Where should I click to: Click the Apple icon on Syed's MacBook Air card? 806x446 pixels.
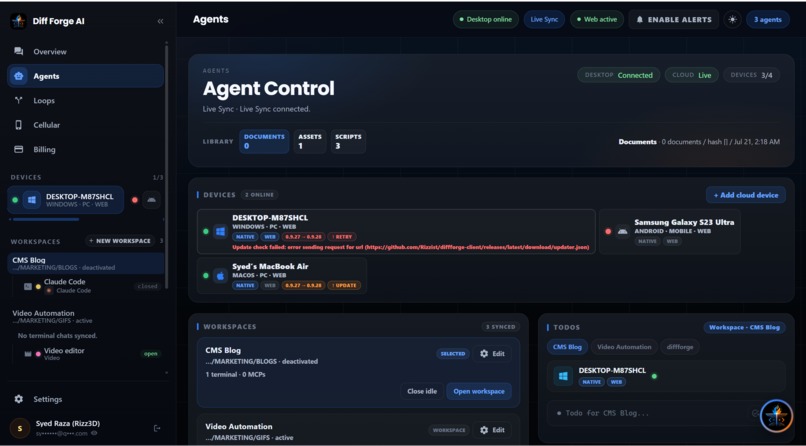[x=221, y=275]
